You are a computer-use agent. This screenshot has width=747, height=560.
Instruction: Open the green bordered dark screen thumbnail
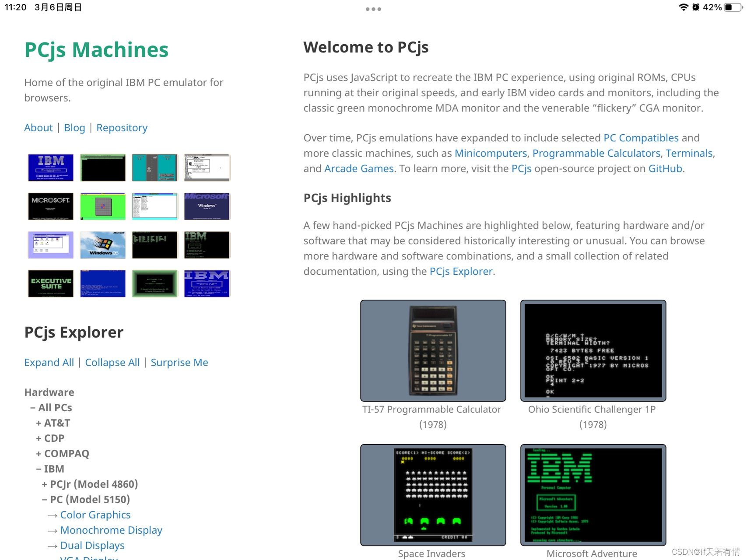(155, 283)
